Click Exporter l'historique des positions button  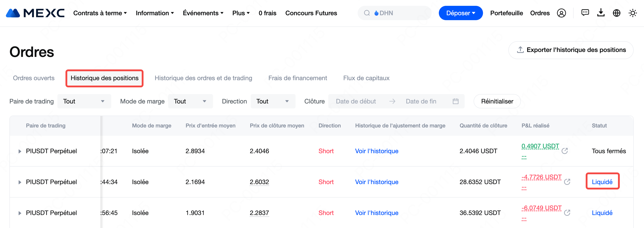[x=571, y=50]
